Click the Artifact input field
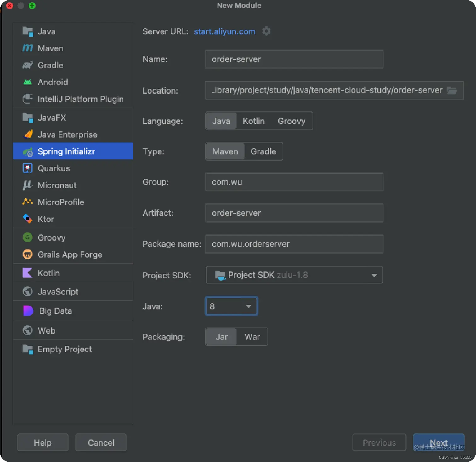This screenshot has width=476, height=462. coord(294,213)
